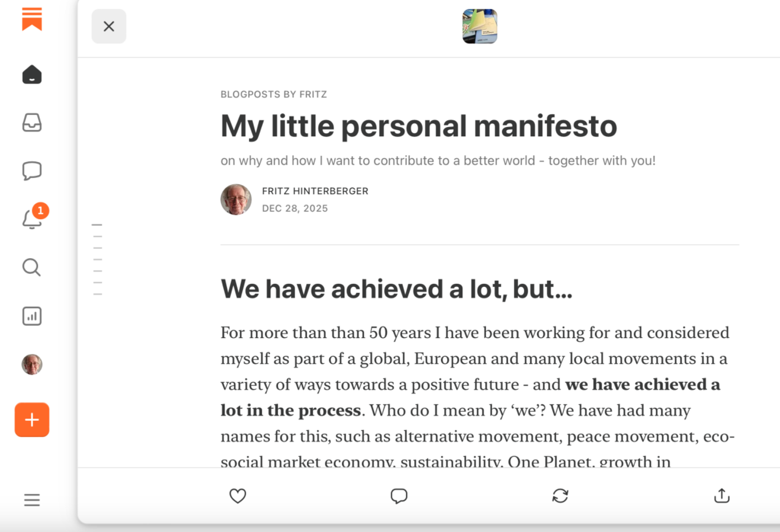
Task: Close the post with the X button
Action: (x=109, y=27)
